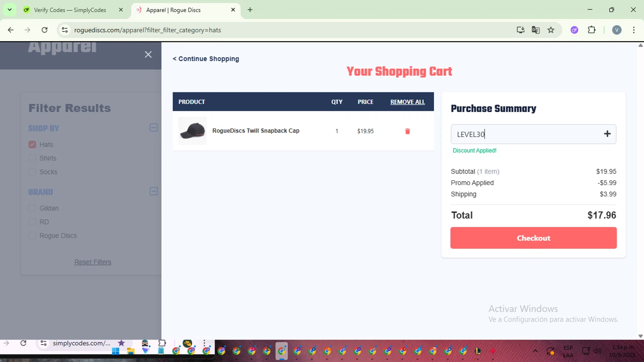Click the Continue Shopping link
Image resolution: width=644 pixels, height=362 pixels.
tap(206, 59)
